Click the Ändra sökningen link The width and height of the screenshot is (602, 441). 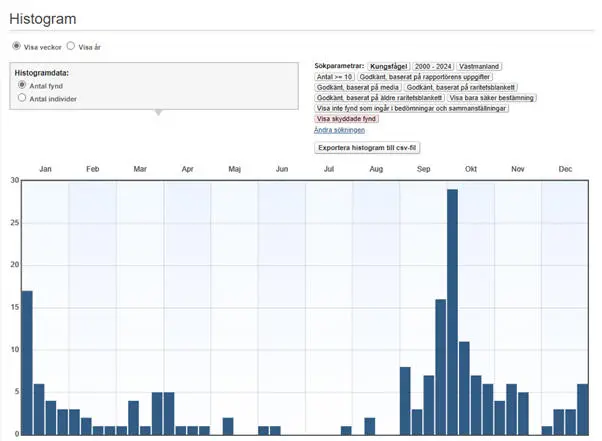click(x=339, y=130)
